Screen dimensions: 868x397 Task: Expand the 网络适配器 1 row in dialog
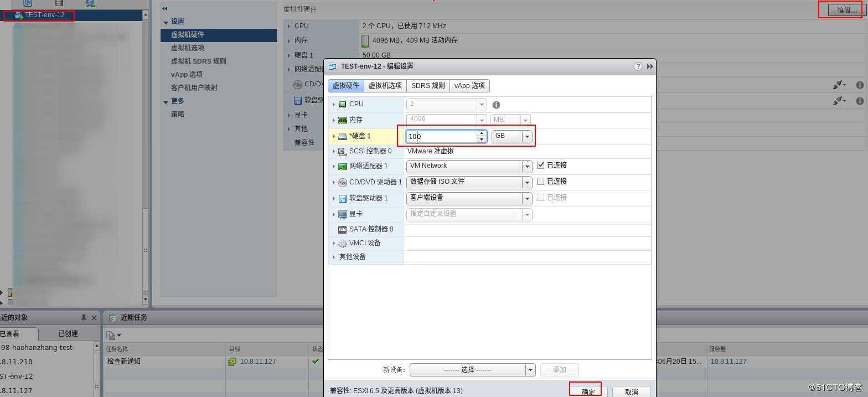coord(333,166)
